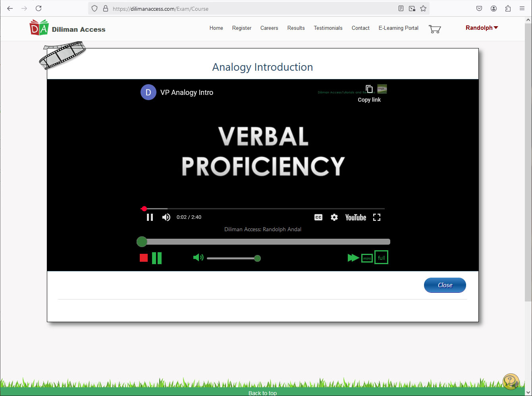Open the E-Learning Portal menu item
This screenshot has width=532, height=396.
point(398,28)
